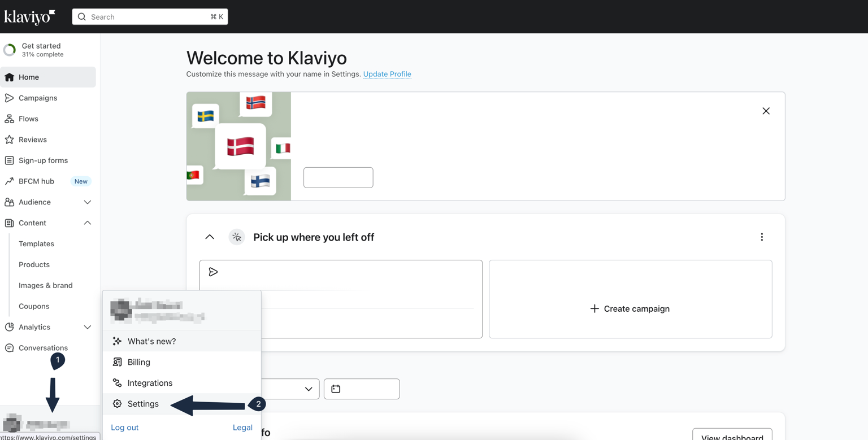
Task: Open Products under Content
Action: point(34,265)
